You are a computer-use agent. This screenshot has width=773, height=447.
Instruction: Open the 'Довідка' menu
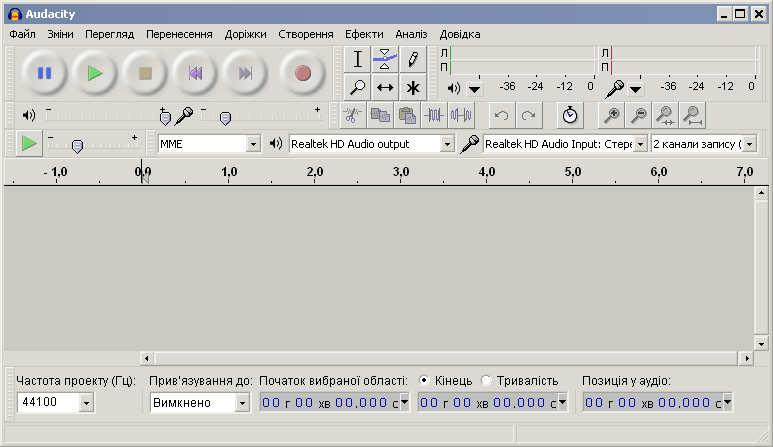(x=460, y=34)
